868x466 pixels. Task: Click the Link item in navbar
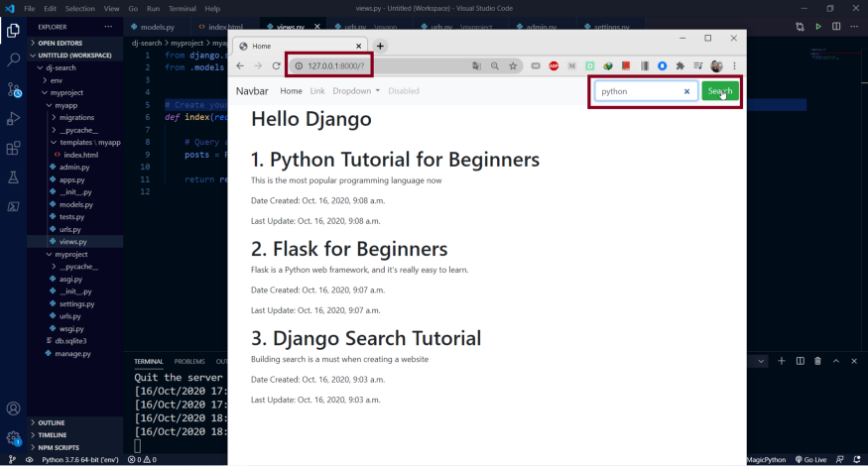tap(317, 91)
